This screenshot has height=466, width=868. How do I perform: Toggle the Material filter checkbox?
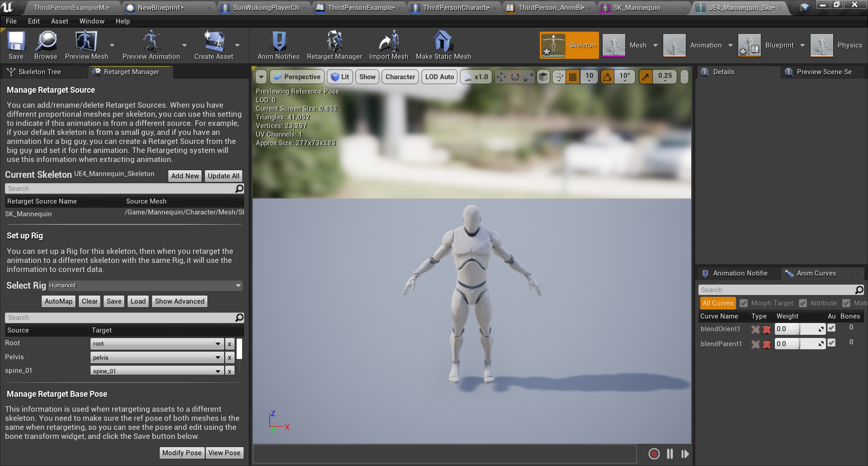pos(846,303)
